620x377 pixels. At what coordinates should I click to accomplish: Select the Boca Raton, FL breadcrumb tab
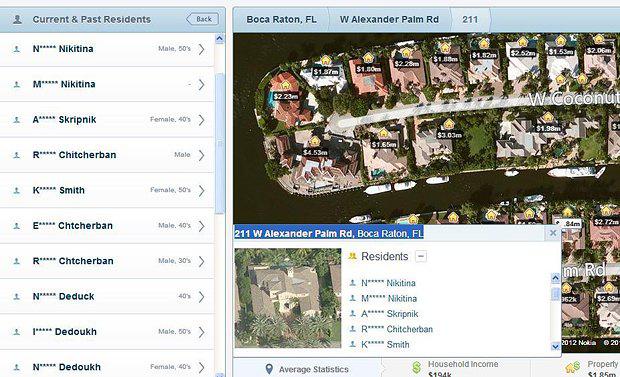(x=281, y=19)
